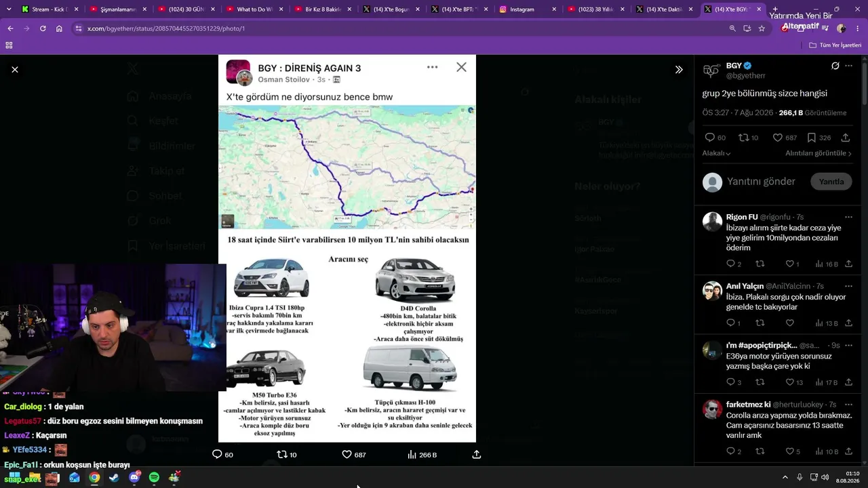The image size is (868, 488).
Task: Like Rigon FU's reply
Action: click(792, 264)
